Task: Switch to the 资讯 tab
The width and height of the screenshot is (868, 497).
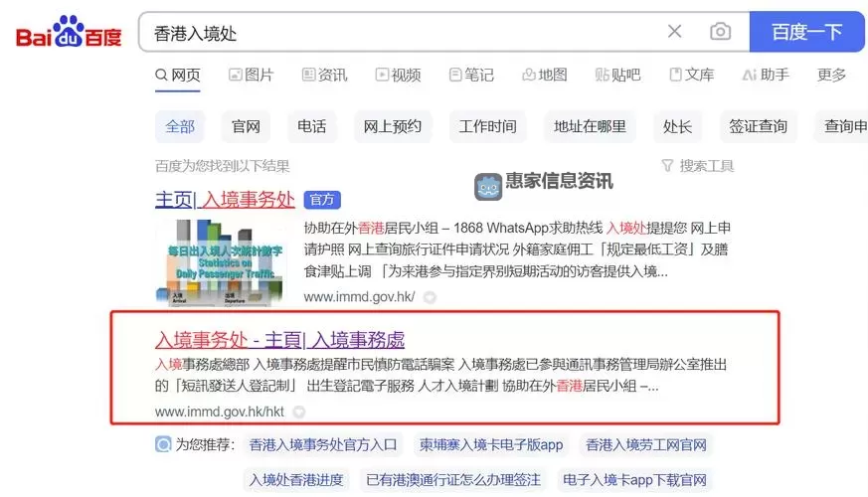Action: tap(324, 75)
